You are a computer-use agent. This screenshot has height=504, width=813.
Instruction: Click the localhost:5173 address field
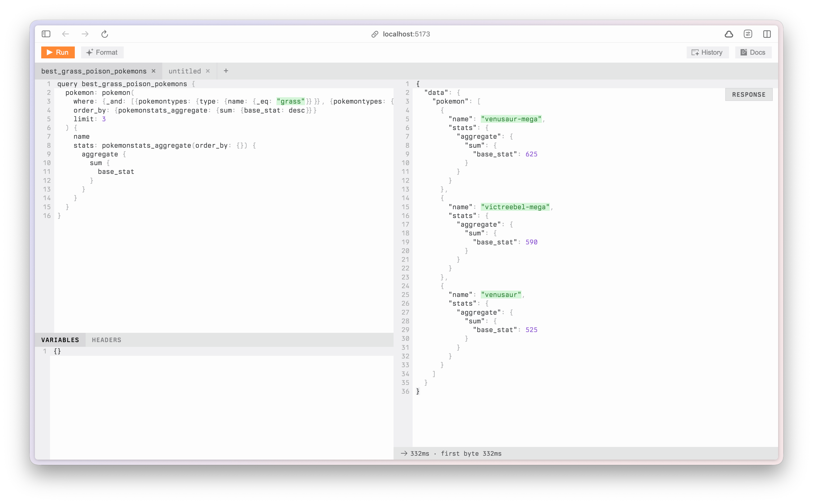[406, 34]
